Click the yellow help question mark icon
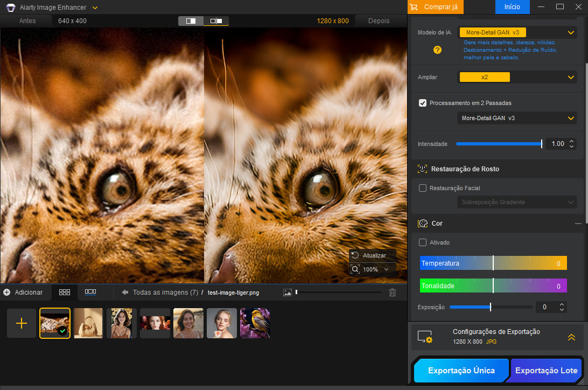588x390 pixels. pos(437,50)
